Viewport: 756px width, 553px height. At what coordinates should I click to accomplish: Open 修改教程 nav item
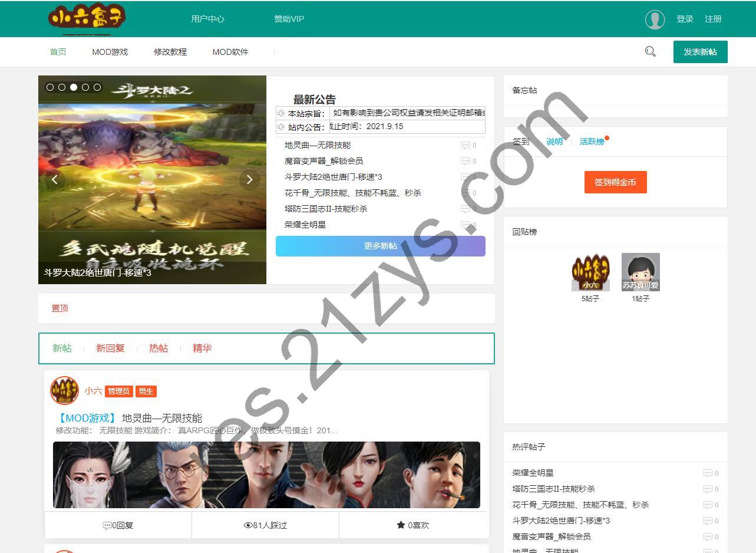[170, 52]
